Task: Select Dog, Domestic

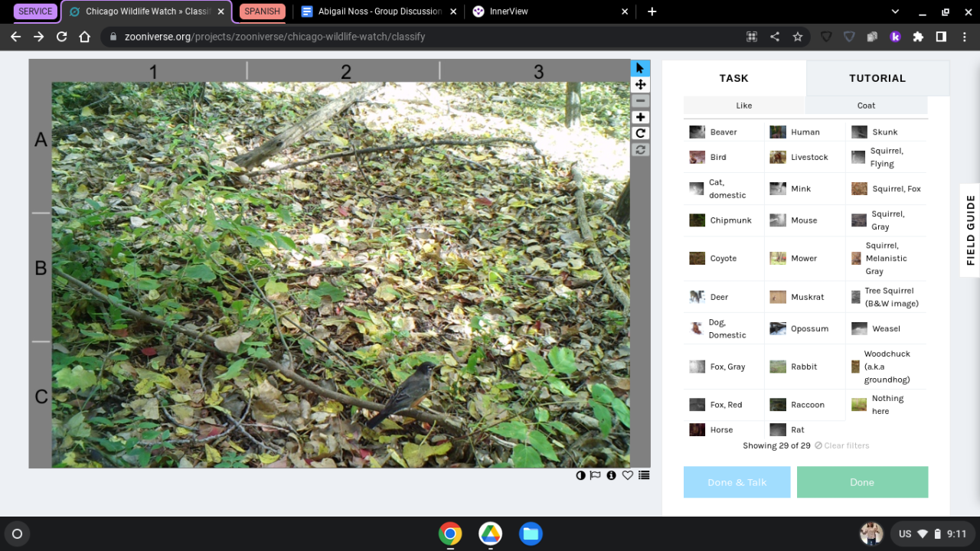Action: pos(724,328)
